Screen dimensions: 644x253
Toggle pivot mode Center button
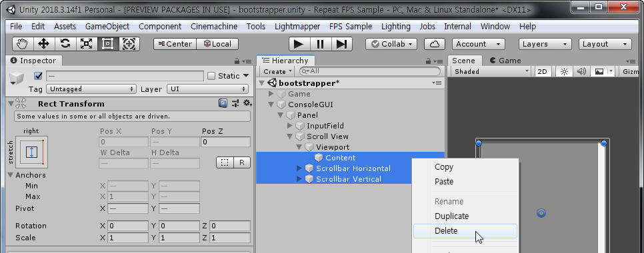175,44
